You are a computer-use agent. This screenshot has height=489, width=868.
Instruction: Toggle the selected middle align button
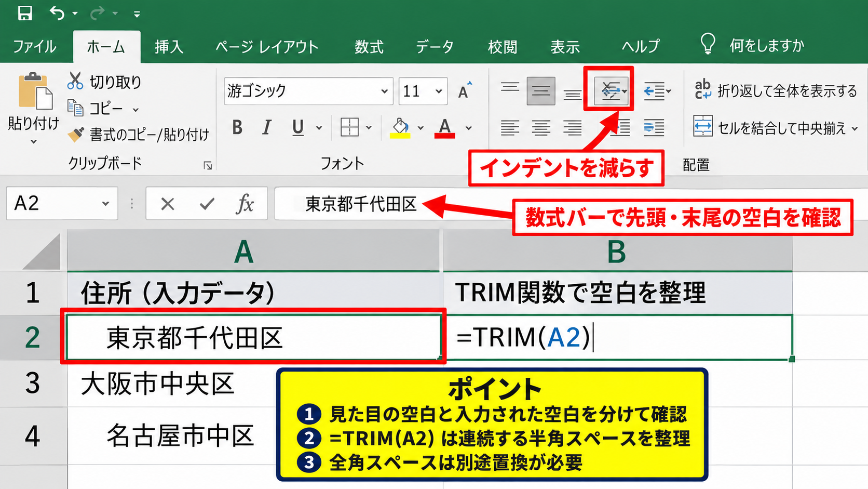coord(541,91)
